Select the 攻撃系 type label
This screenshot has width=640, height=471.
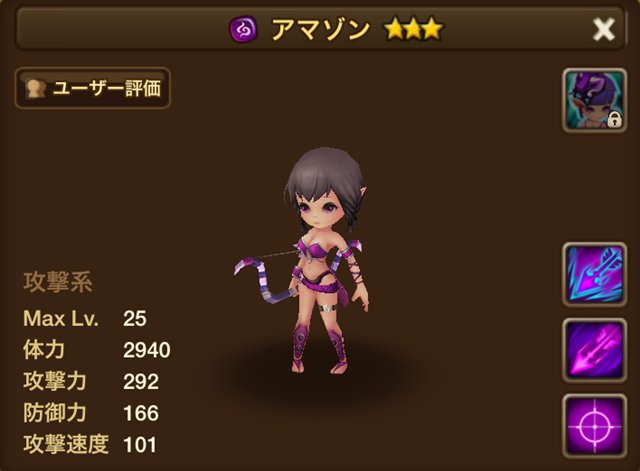click(58, 282)
